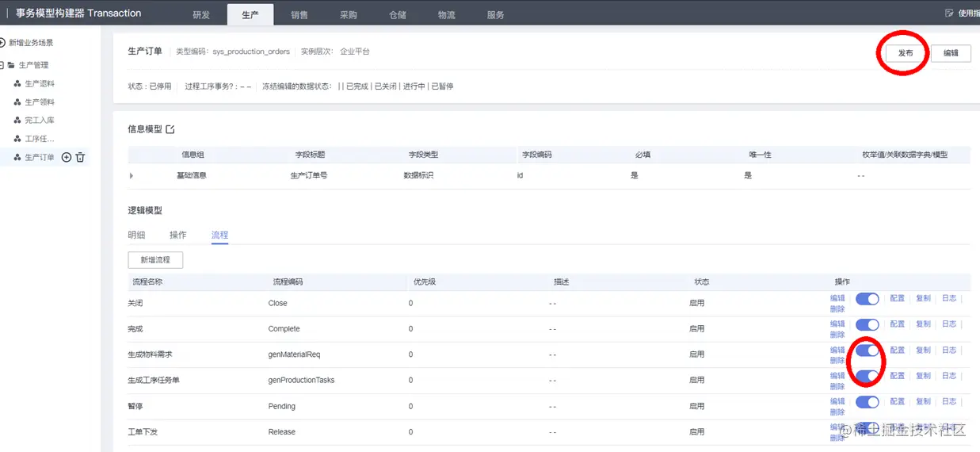980x452 pixels.
Task: Expand the 基础信息 row arrow
Action: (x=132, y=175)
